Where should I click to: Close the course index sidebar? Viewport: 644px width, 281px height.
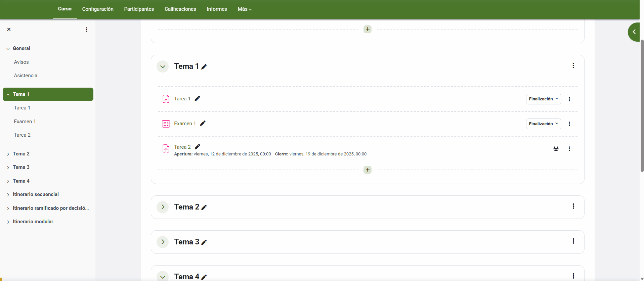9,30
